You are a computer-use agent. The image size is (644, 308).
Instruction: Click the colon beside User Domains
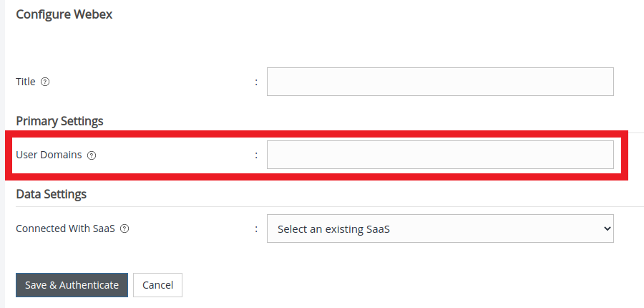[x=256, y=155]
